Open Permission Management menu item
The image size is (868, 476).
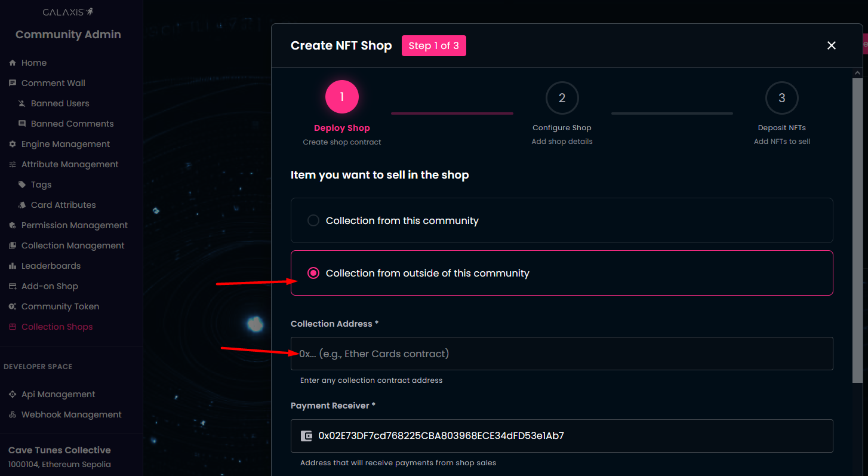coord(74,225)
